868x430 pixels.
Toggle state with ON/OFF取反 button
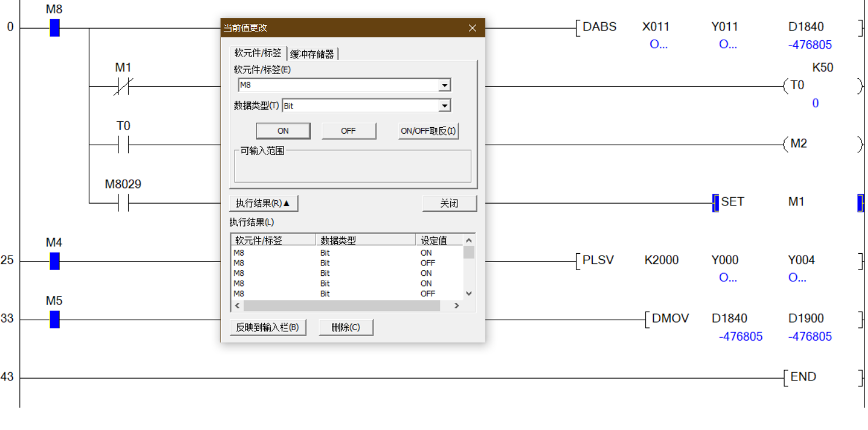click(428, 131)
